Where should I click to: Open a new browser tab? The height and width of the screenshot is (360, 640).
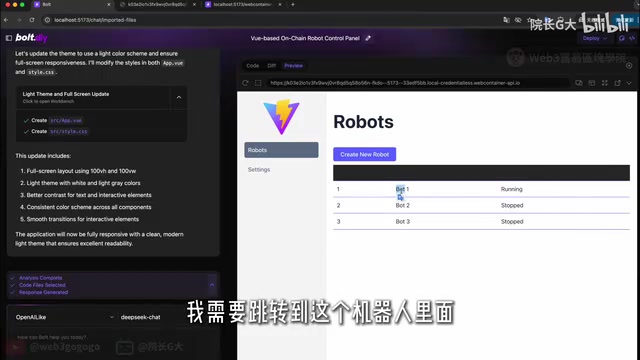coord(293,4)
